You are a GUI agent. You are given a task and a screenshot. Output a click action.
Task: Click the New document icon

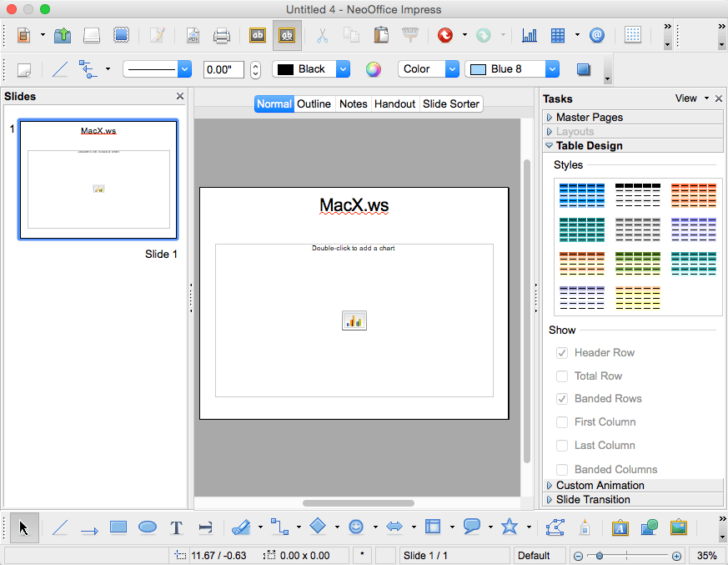click(23, 35)
